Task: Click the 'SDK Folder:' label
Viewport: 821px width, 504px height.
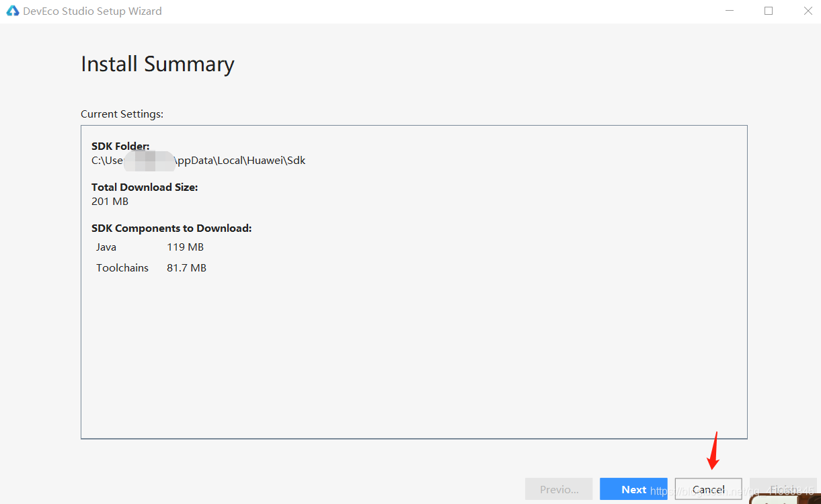Action: [x=120, y=146]
